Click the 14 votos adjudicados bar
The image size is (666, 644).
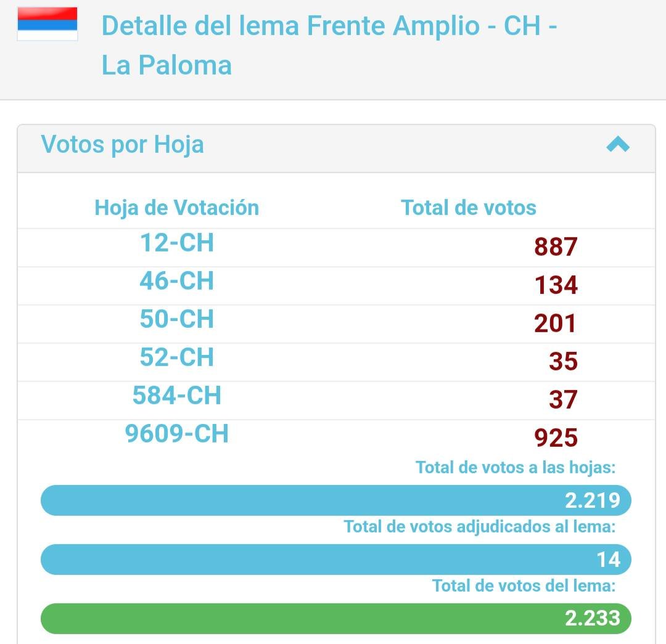tap(336, 559)
